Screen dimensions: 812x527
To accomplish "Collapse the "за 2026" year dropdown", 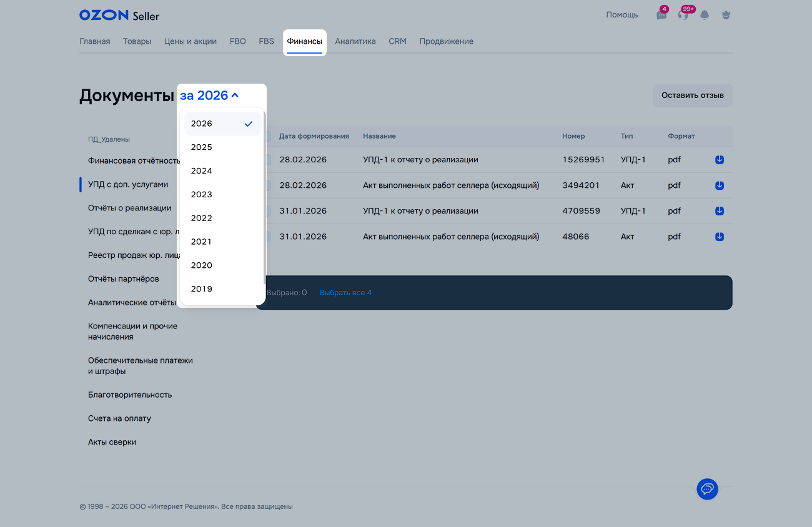I will pyautogui.click(x=209, y=96).
